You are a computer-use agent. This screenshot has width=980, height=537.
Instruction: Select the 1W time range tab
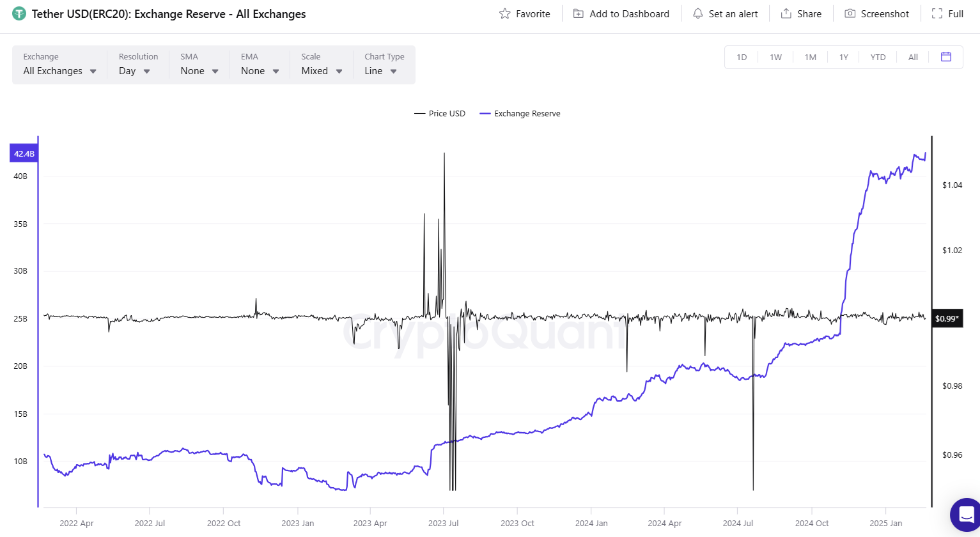[775, 57]
